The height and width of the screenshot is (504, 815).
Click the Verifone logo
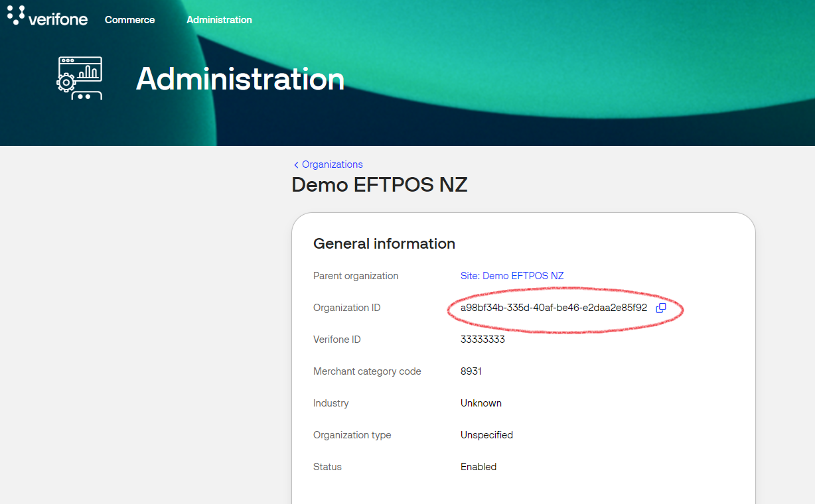(48, 16)
